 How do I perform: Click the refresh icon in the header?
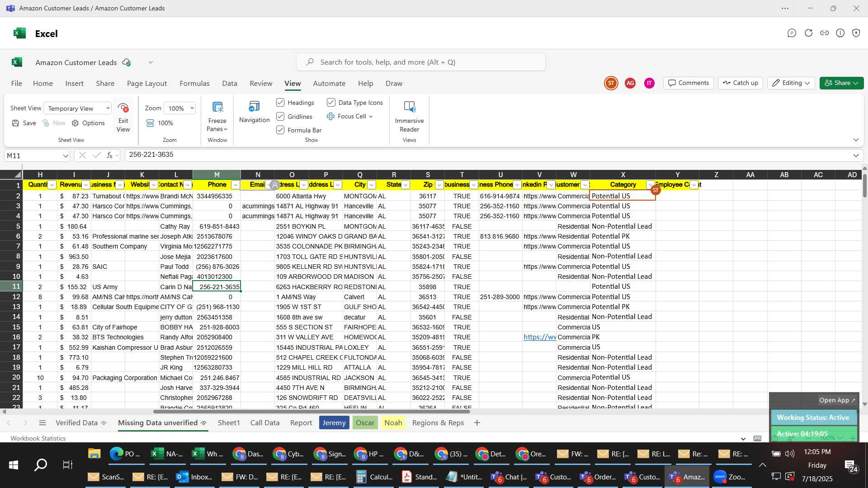[x=808, y=33]
